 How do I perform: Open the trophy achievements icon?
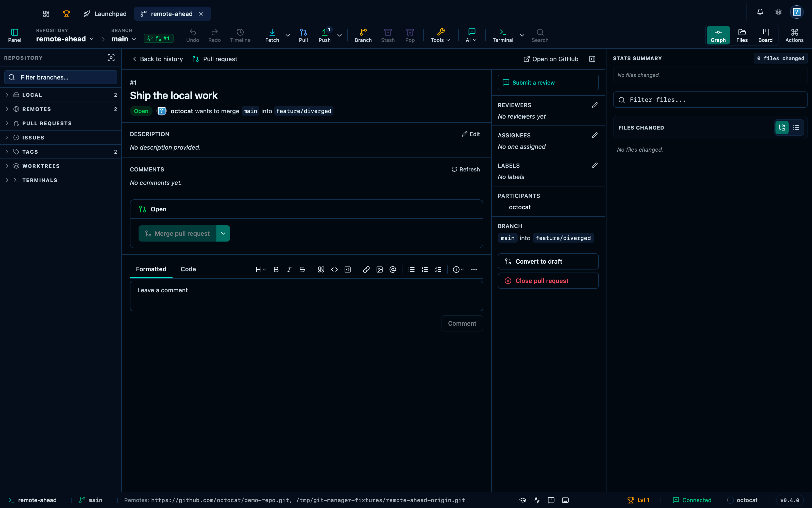click(66, 13)
